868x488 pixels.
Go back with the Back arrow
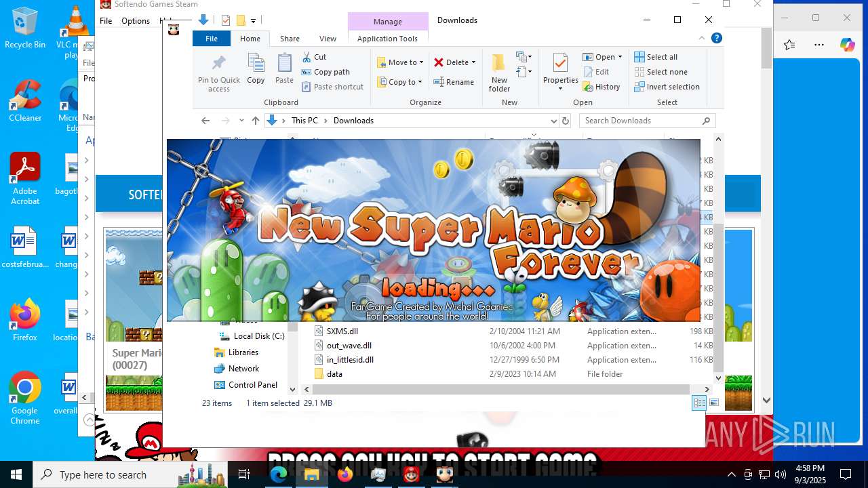[x=205, y=121]
